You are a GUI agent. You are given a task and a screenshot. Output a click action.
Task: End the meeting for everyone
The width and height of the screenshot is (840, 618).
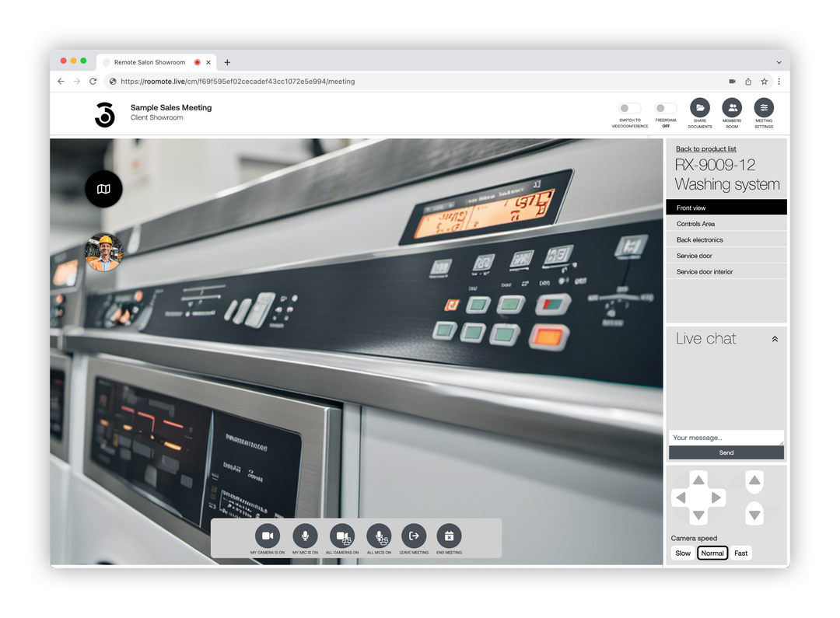click(449, 535)
